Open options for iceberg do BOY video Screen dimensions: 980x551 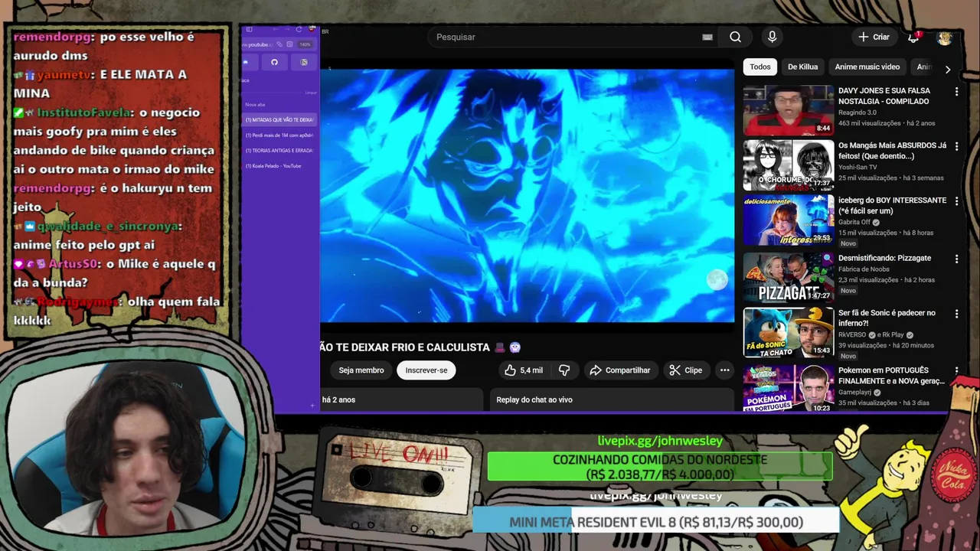point(956,201)
